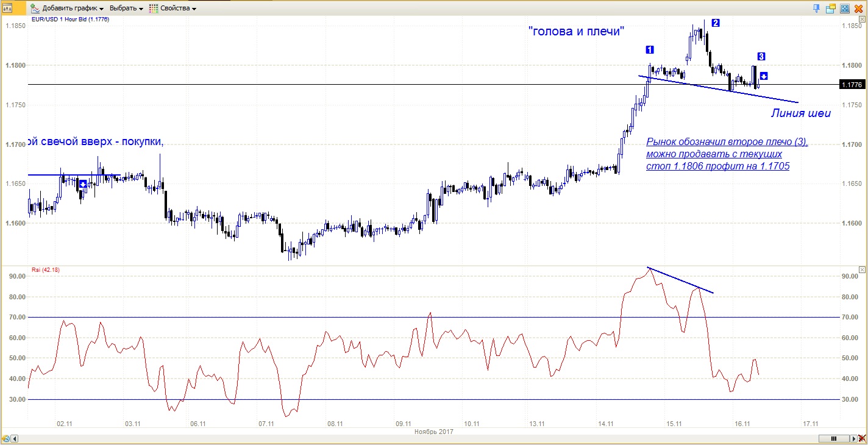Open the Выбрать dropdown menu
Image resolution: width=868 pixels, height=445 pixels.
pos(126,9)
